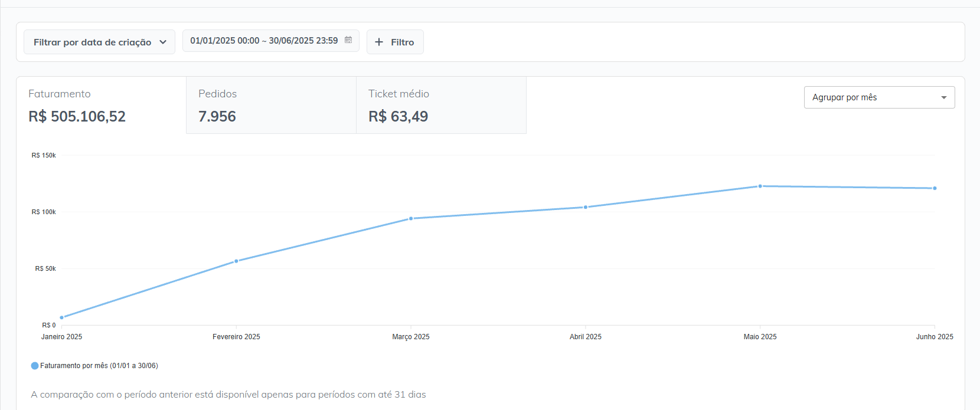Click the 'R$ 63,49' average ticket value
This screenshot has height=410, width=980.
(398, 116)
